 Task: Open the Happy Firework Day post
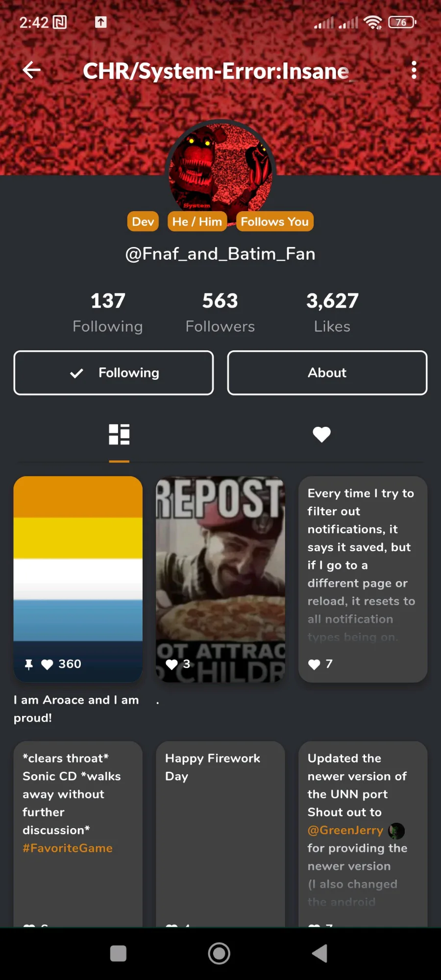[x=220, y=833]
